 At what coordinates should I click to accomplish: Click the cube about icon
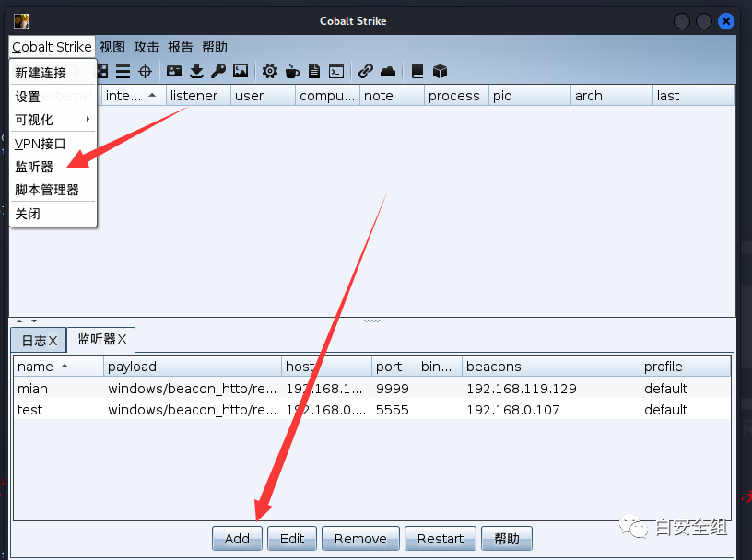coord(440,72)
